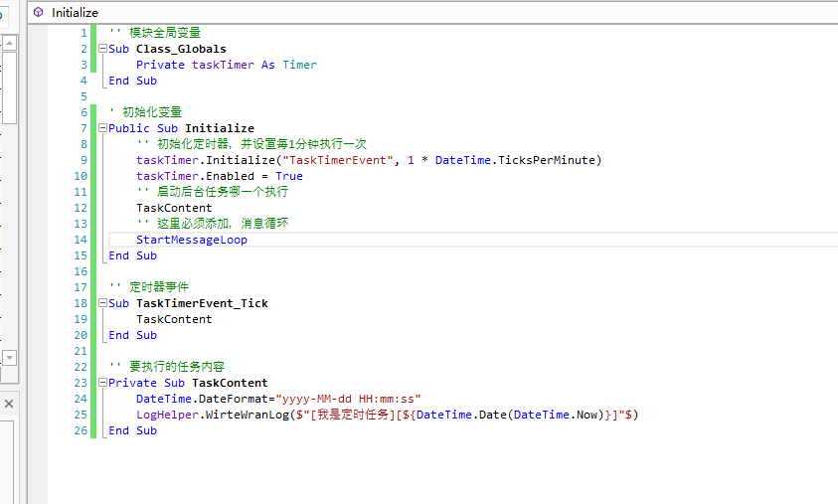The image size is (838, 504).
Task: Collapse the TaskTimerEvent_Tick fold marker
Action: point(102,303)
